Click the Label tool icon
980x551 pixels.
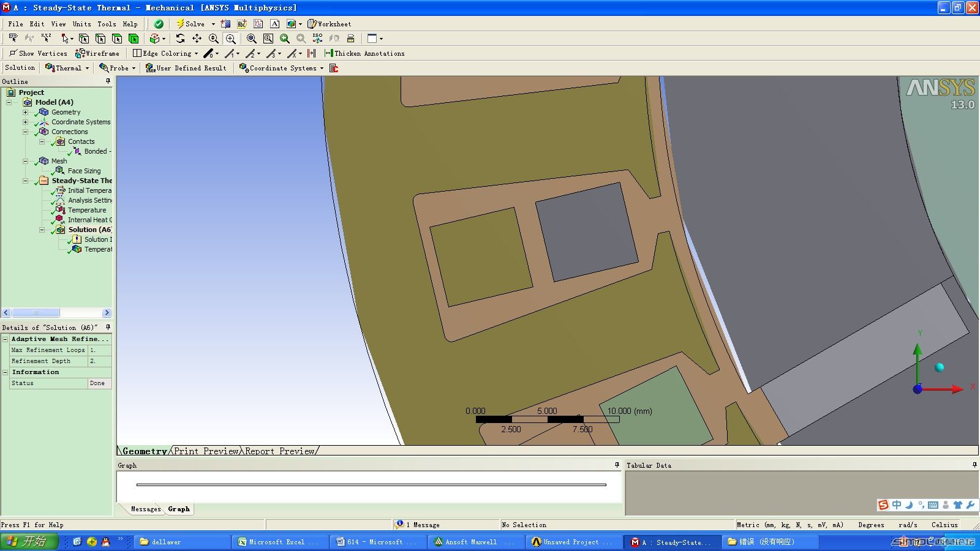coord(13,38)
